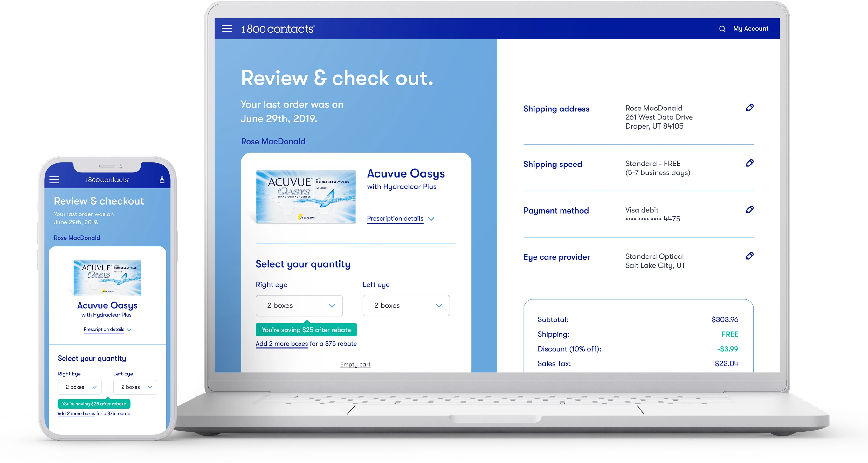The height and width of the screenshot is (463, 868).
Task: Click Acuvue Oasys box image on laptop
Action: 306,196
